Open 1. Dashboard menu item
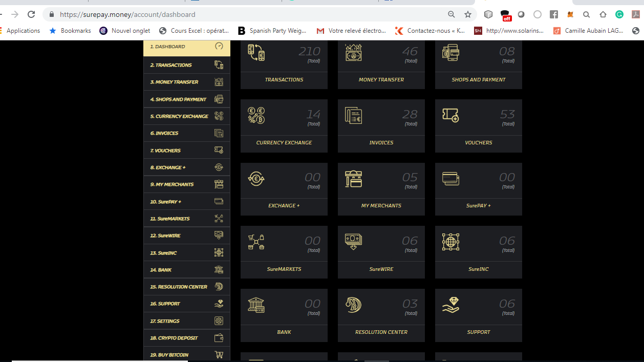Image resolution: width=644 pixels, height=362 pixels. click(x=187, y=47)
